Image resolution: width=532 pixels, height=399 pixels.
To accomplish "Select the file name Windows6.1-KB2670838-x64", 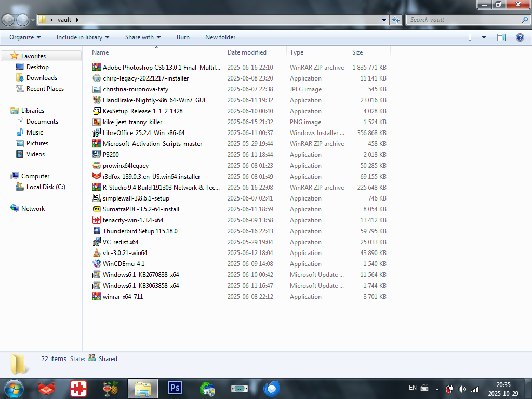I will coord(141,274).
